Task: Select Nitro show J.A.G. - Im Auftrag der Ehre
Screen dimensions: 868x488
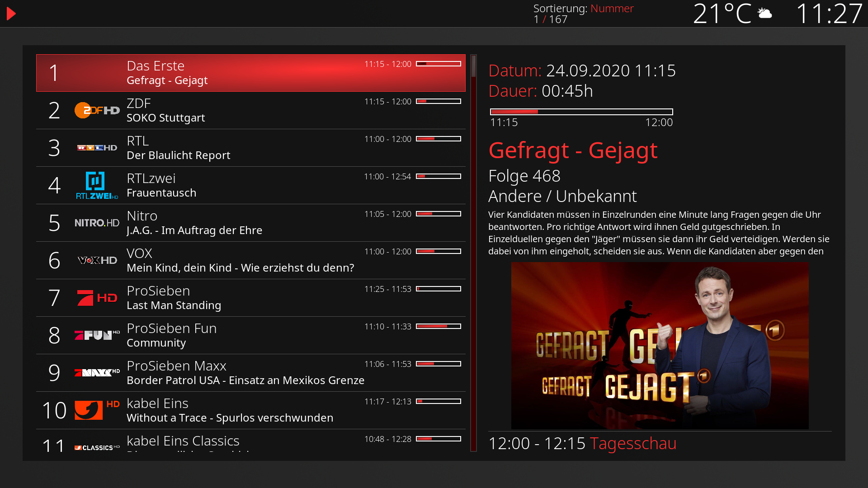Action: coord(194,230)
